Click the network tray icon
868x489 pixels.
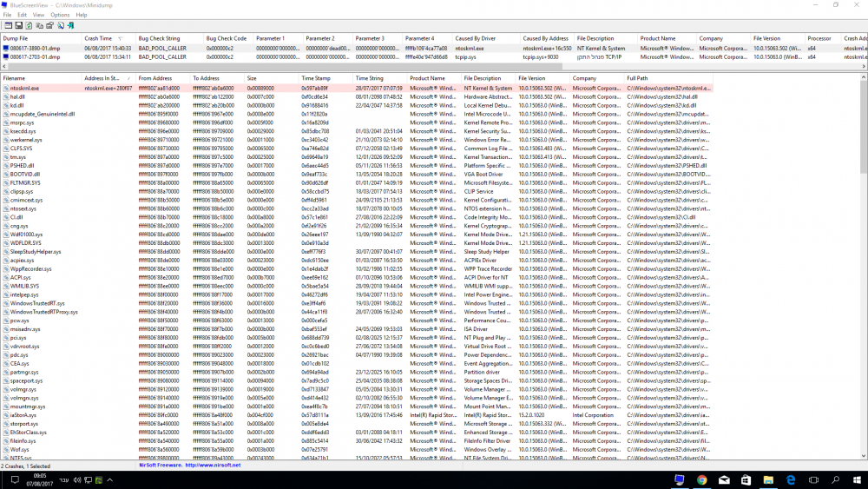pyautogui.click(x=88, y=480)
